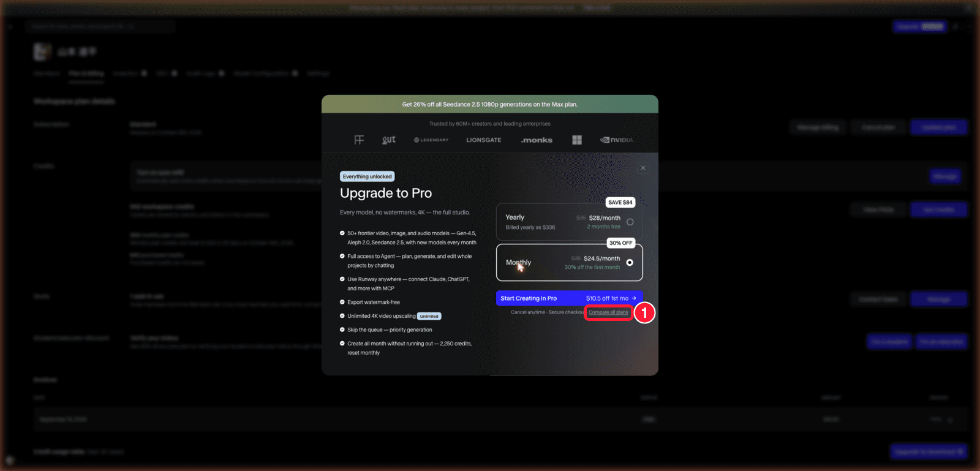Click the Upgrade to Pro heading
The width and height of the screenshot is (980, 471).
386,193
